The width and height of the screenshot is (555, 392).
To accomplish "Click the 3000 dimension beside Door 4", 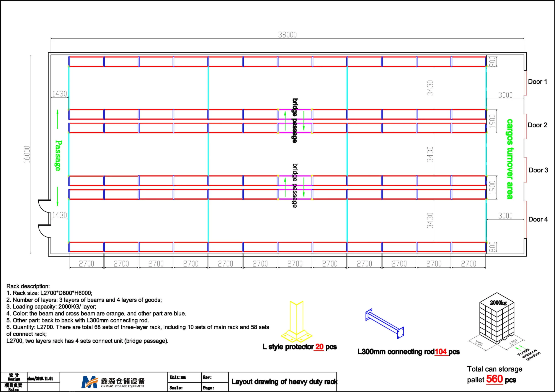I will coord(505,216).
